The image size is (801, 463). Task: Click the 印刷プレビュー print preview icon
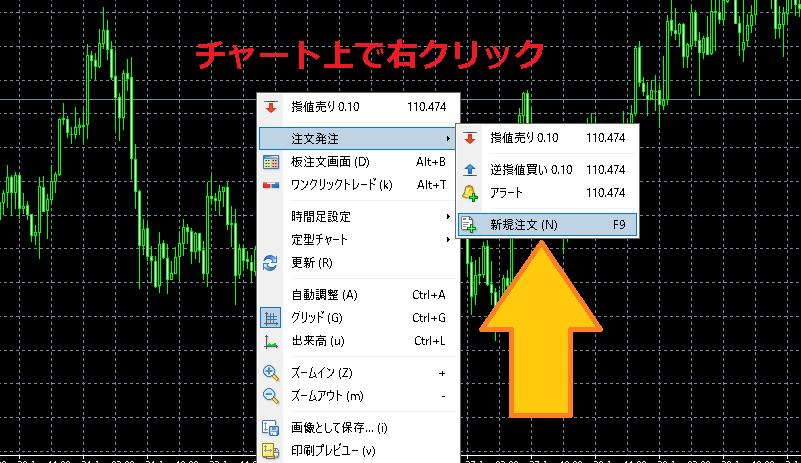click(270, 451)
